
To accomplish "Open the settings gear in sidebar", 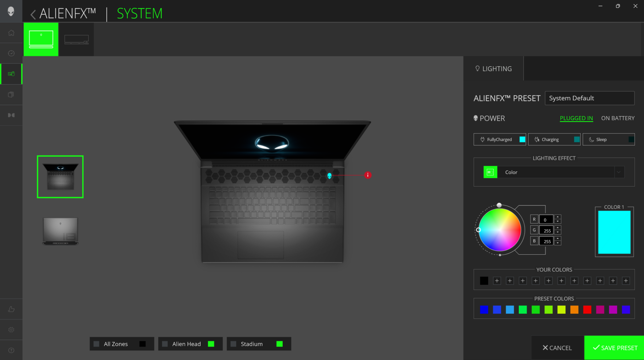I will 11,329.
